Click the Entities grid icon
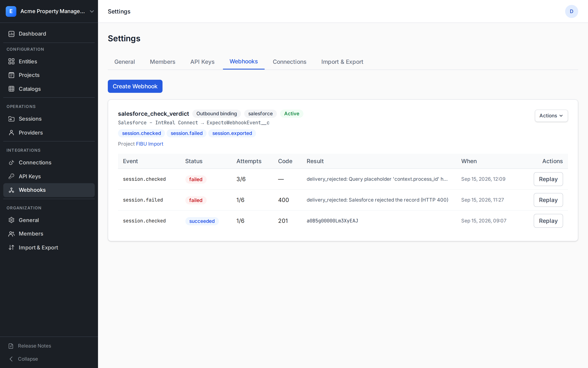This screenshot has height=368, width=588. pos(11,61)
